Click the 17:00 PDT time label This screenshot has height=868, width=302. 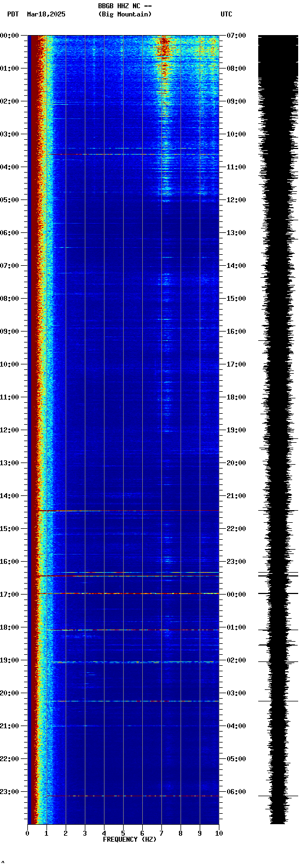pos(9,595)
